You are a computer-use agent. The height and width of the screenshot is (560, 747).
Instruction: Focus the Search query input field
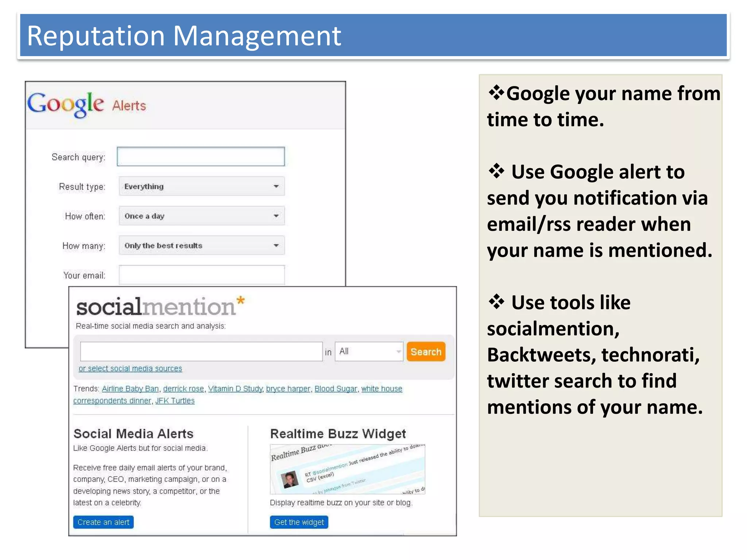[201, 156]
